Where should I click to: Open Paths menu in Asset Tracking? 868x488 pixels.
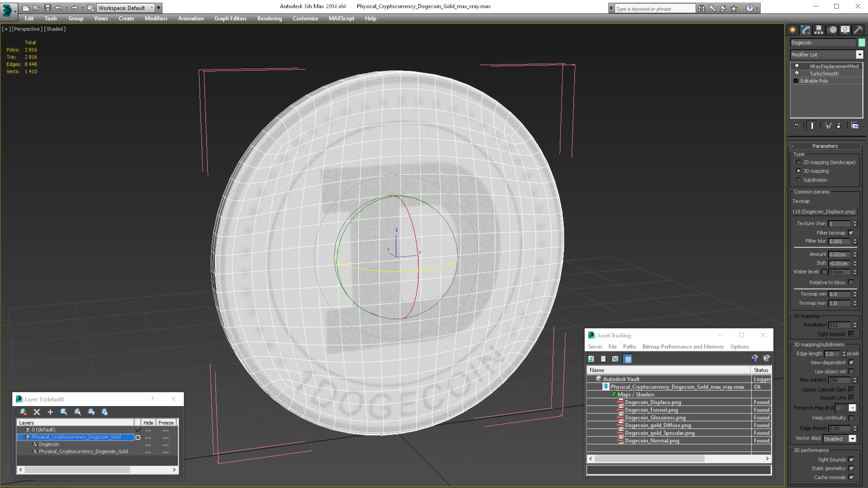click(x=629, y=346)
